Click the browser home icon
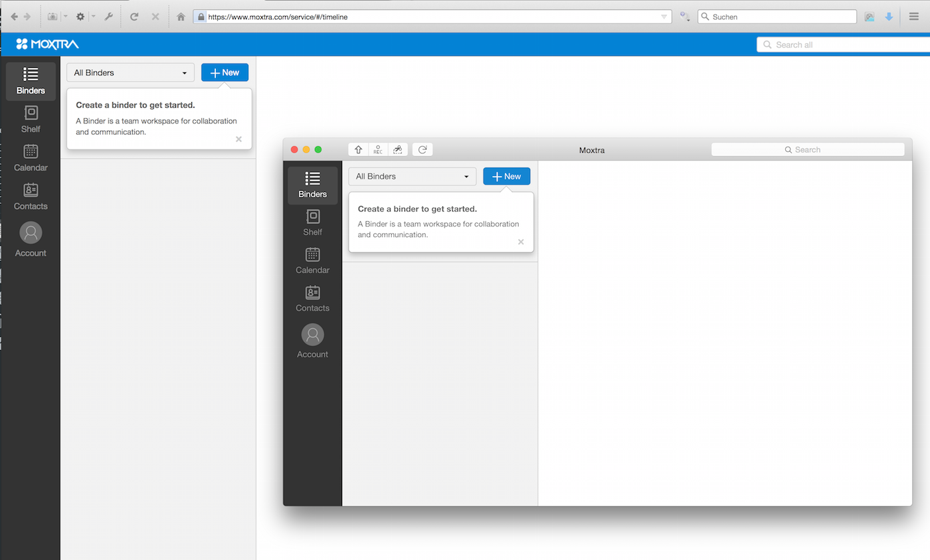The image size is (930, 560). click(181, 17)
